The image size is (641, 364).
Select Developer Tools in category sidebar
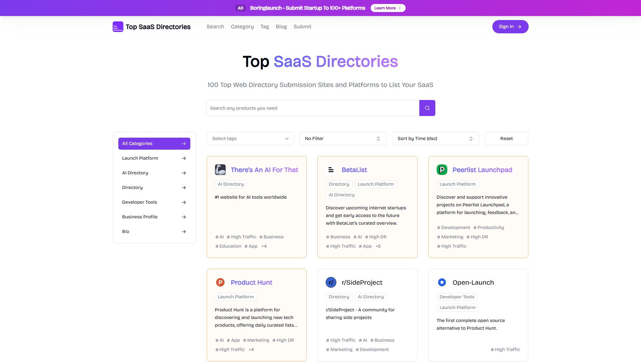tap(154, 202)
